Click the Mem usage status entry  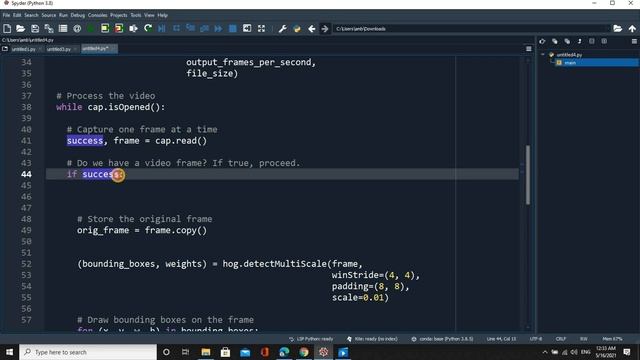(612, 339)
